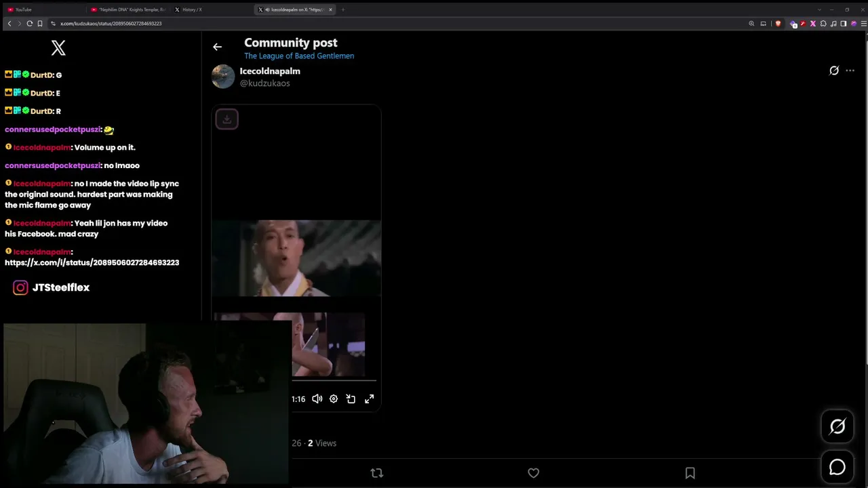The width and height of the screenshot is (868, 488).
Task: Bookmark this page in the browser toolbar
Action: tap(40, 24)
